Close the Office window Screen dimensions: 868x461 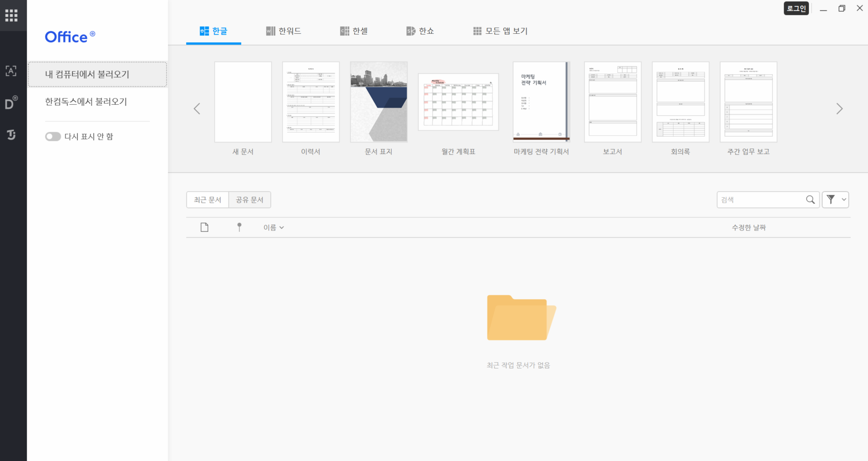pos(859,8)
